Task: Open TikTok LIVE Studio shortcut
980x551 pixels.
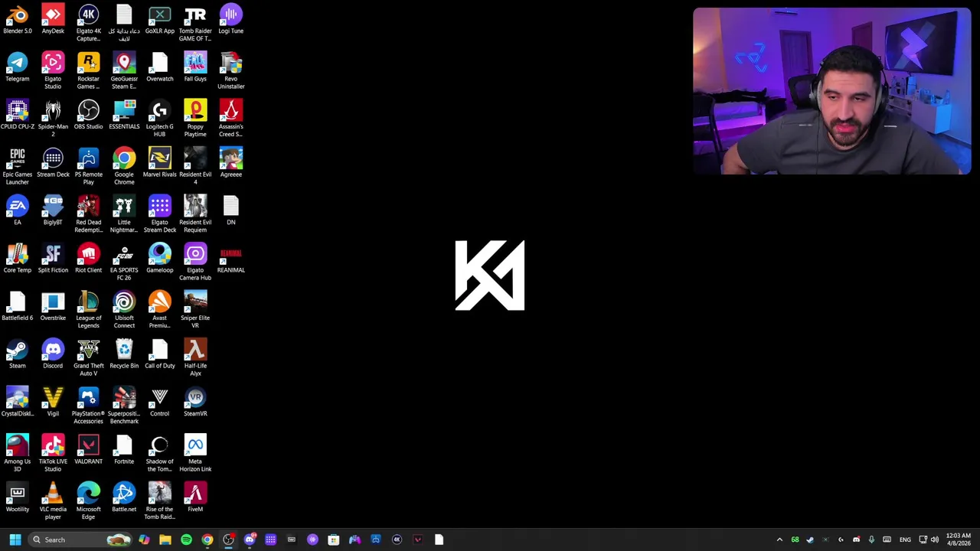Action: 53,454
